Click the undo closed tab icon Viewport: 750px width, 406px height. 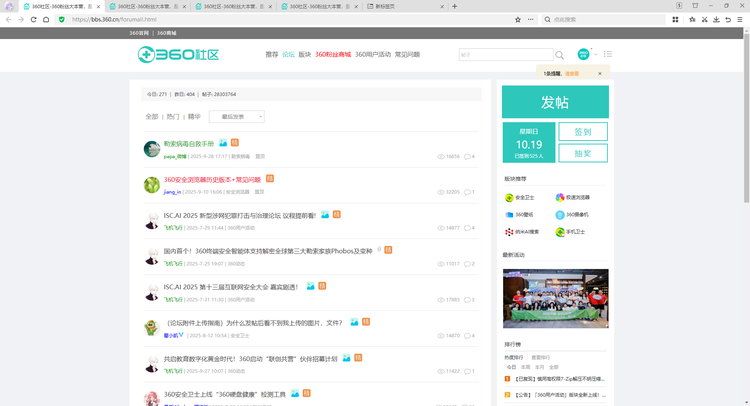click(x=728, y=20)
